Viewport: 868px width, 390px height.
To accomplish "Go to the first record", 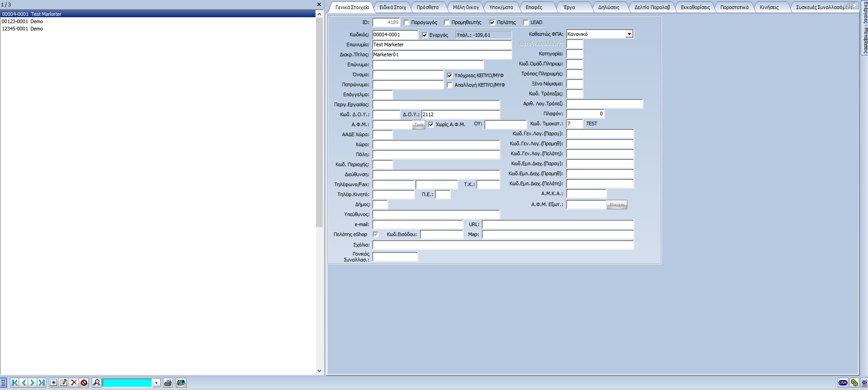I will point(15,383).
